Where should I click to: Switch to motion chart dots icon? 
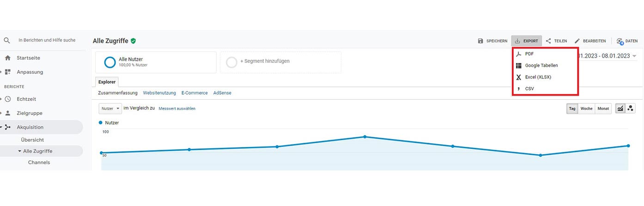coord(630,109)
